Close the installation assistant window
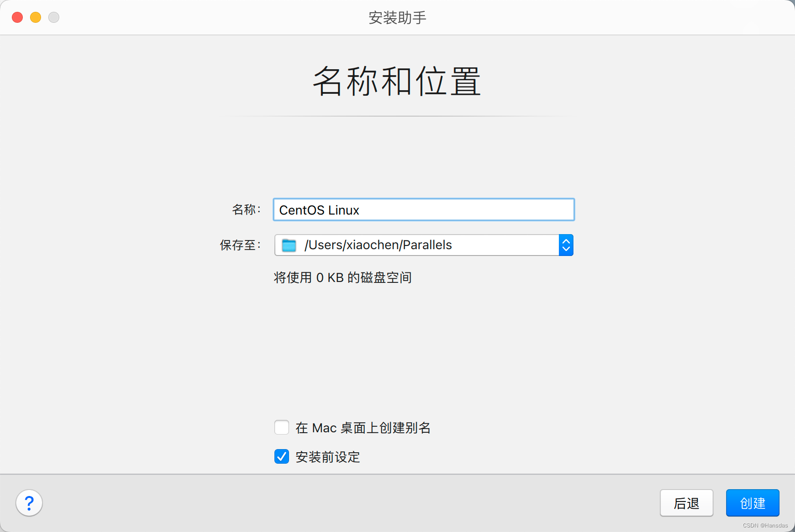795x532 pixels. (17, 17)
